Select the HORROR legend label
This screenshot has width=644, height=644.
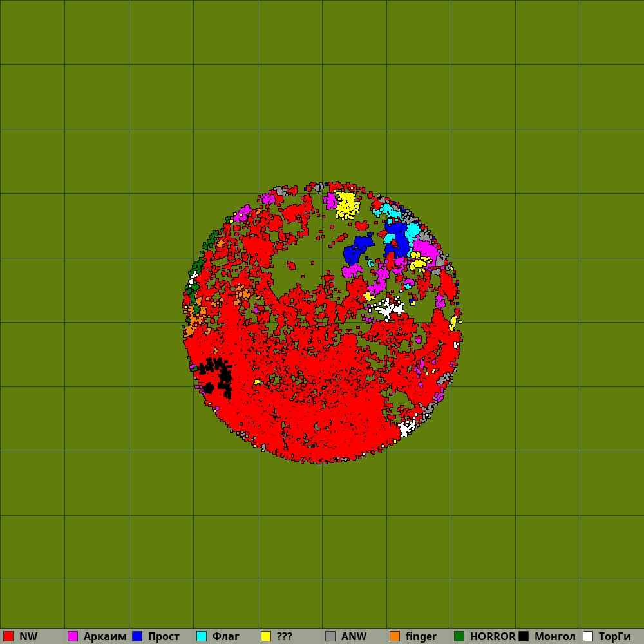[493, 636]
